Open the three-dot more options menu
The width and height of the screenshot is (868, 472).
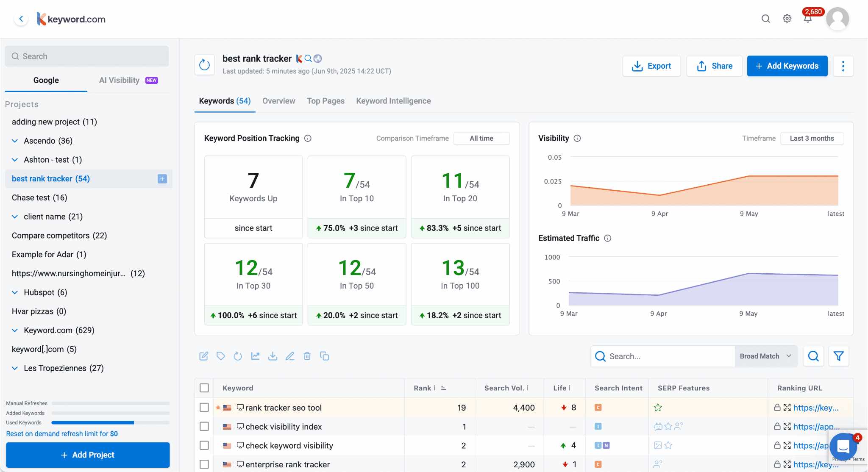click(843, 66)
